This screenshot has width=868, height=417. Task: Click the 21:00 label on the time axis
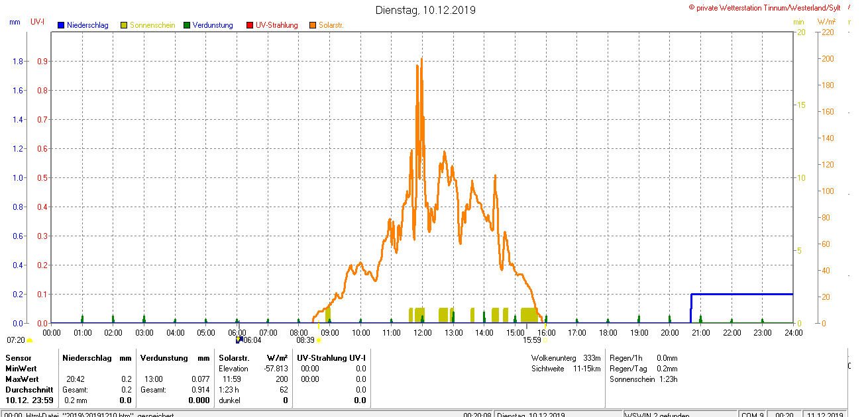pos(700,332)
